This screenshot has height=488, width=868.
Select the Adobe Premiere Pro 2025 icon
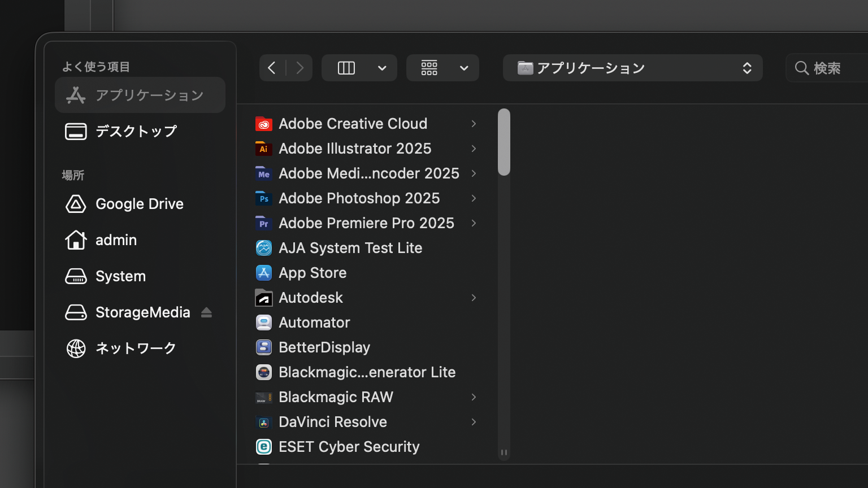263,223
